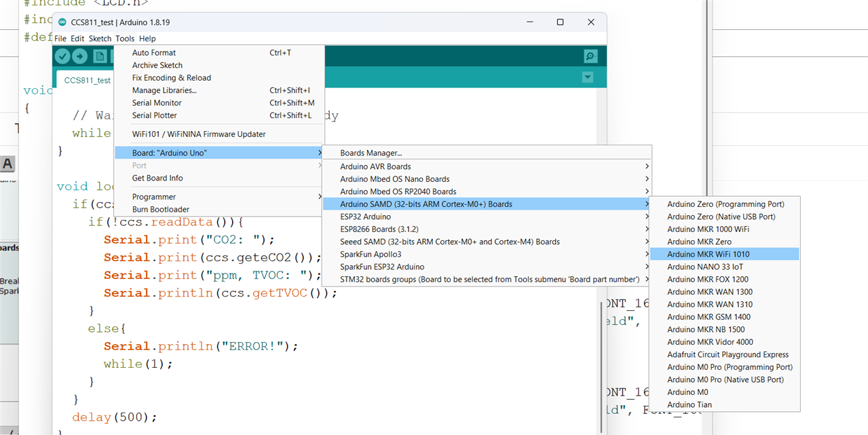
Task: Expand Arduino Mbed OS Nano Boards group
Action: (x=487, y=179)
